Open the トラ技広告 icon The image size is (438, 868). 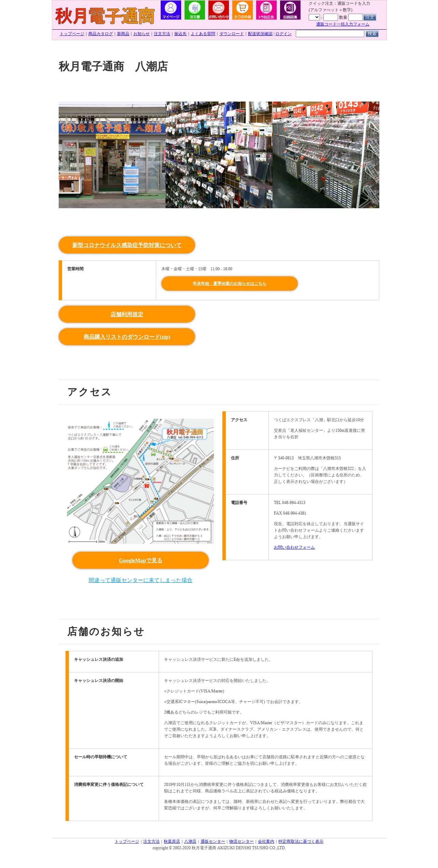click(x=266, y=10)
